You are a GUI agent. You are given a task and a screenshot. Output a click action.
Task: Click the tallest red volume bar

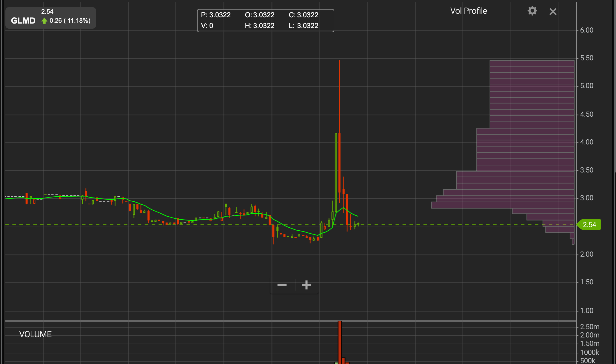(x=340, y=343)
